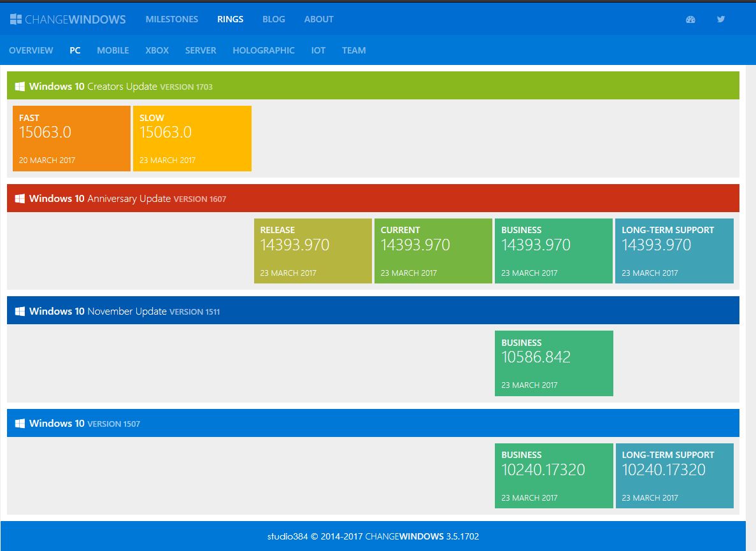This screenshot has width=756, height=551.
Task: Switch to the IoT tab
Action: [x=318, y=50]
